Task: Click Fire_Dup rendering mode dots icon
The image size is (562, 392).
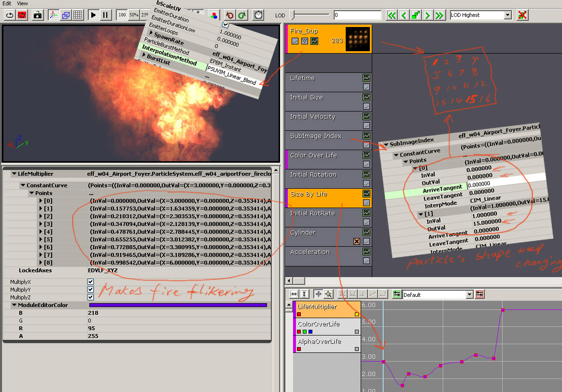Action: click(305, 41)
